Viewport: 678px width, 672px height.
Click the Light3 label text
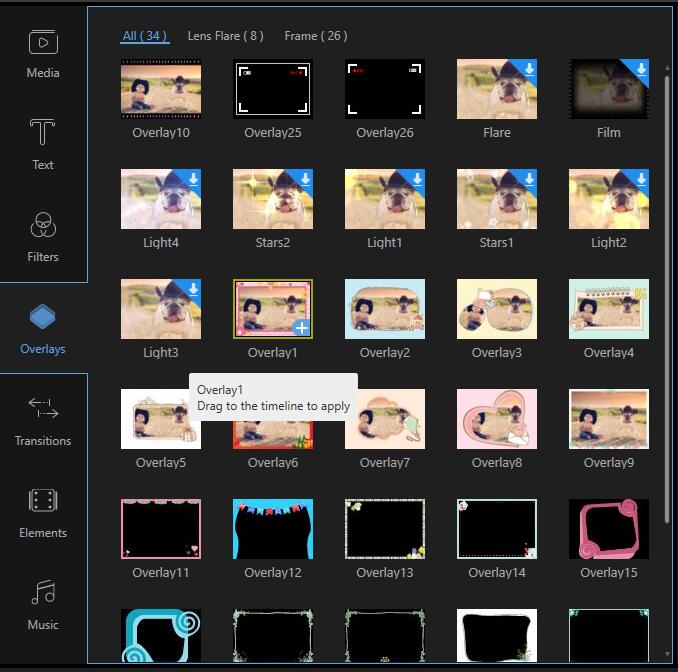point(161,353)
